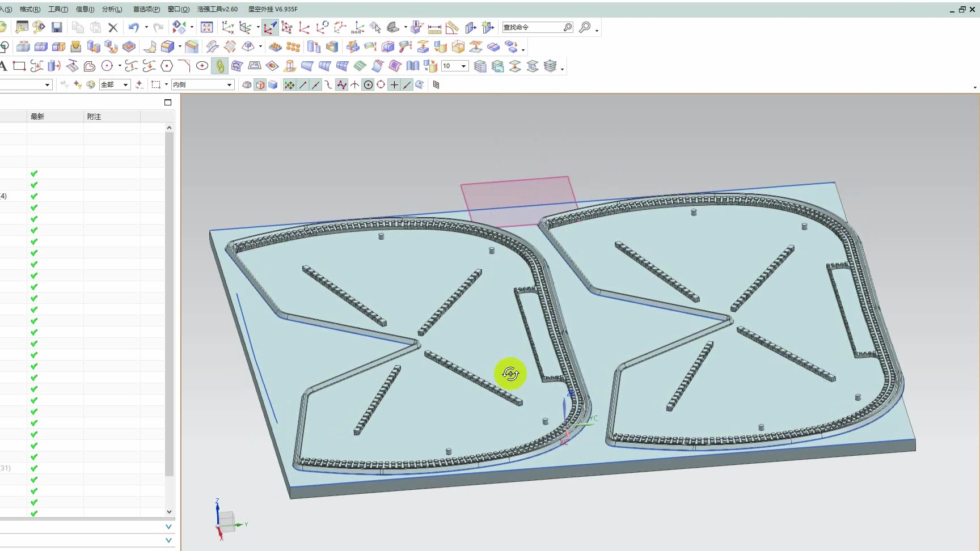
Task: Toggle the Quadrant Point snap option
Action: (381, 84)
